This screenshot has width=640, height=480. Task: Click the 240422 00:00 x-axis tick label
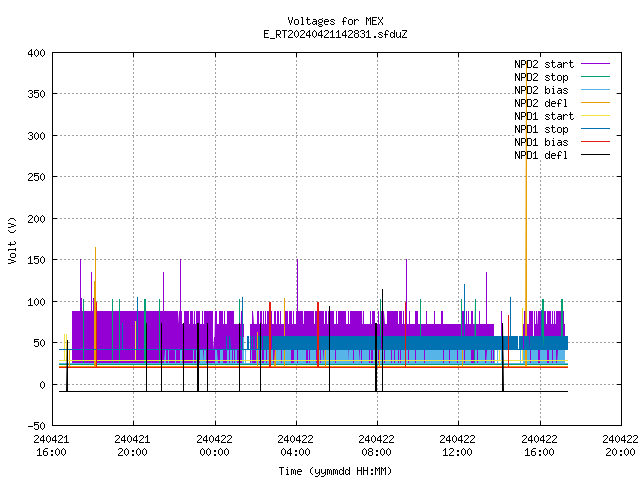click(214, 446)
